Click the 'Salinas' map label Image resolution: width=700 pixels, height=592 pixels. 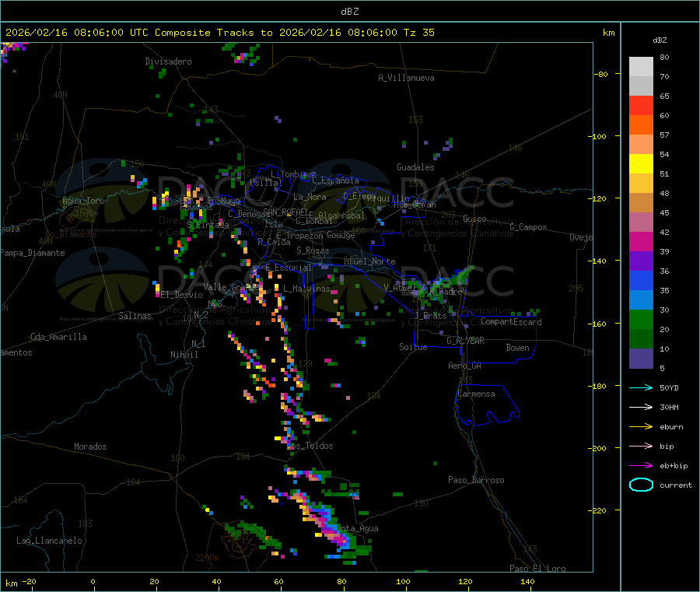[x=135, y=316]
